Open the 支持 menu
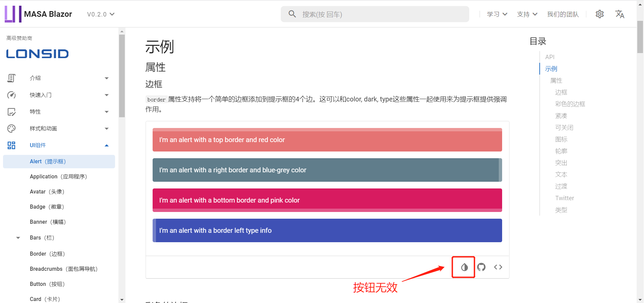The width and height of the screenshot is (644, 303). [x=527, y=14]
